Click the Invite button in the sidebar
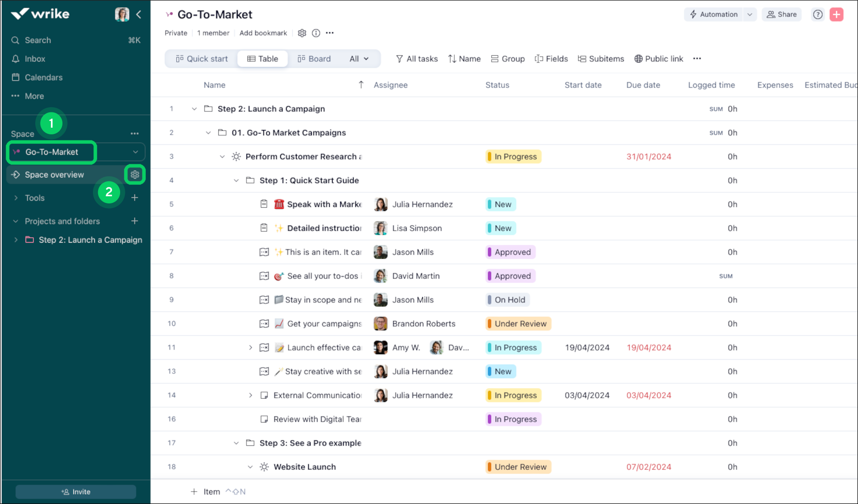Viewport: 858px width, 504px height. pos(76,492)
